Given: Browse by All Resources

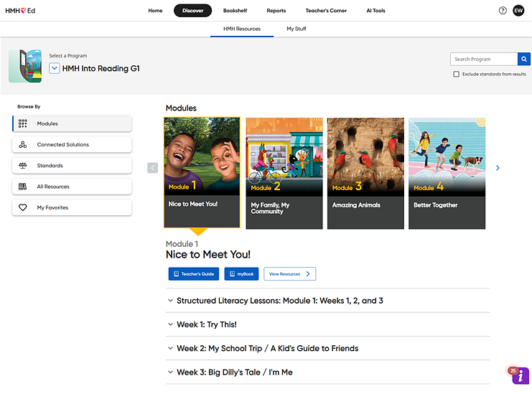Looking at the screenshot, I should tap(72, 187).
